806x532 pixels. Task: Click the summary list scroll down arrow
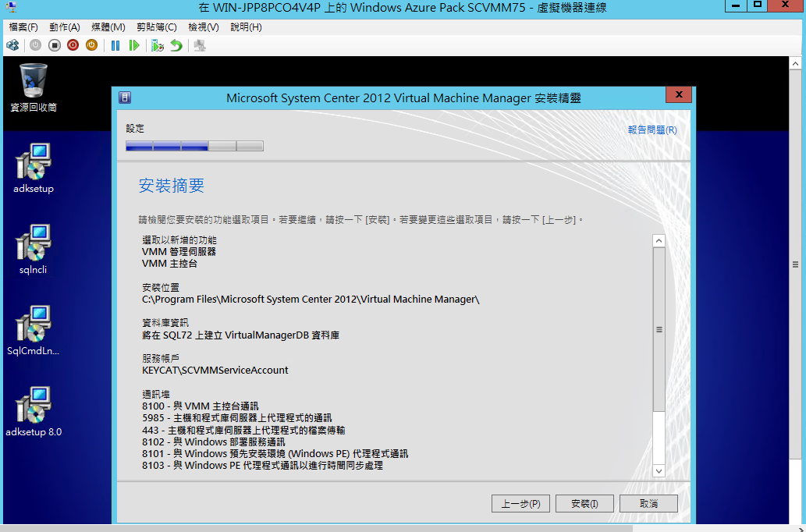coord(659,471)
